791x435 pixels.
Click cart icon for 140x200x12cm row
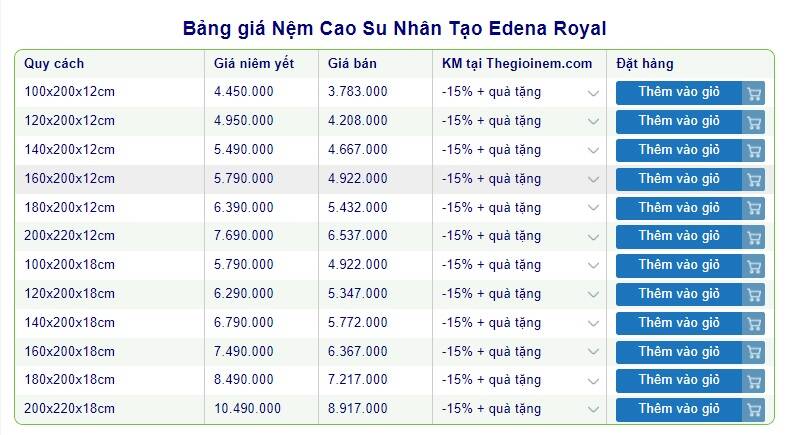[754, 151]
